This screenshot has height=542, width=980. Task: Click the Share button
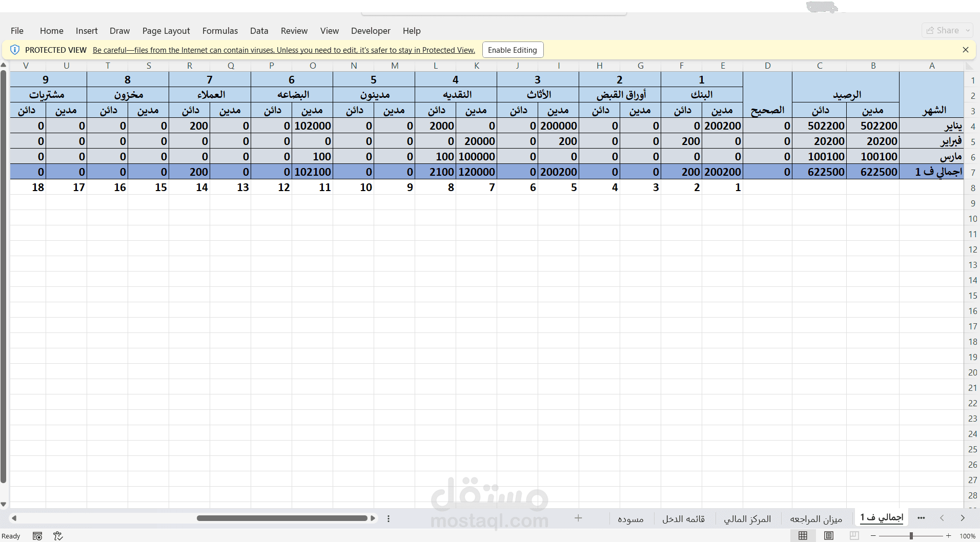pos(943,30)
